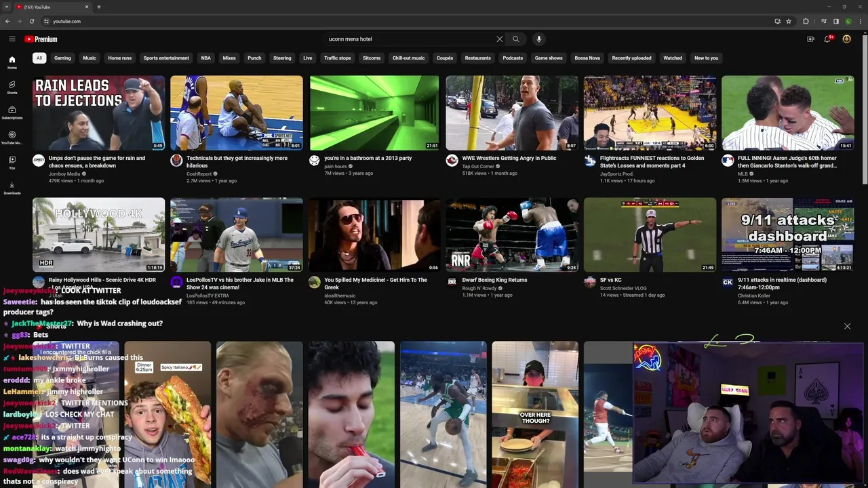Screen dimensions: 868x488
Task: Select the Traffic stops filter chip
Action: click(338, 58)
